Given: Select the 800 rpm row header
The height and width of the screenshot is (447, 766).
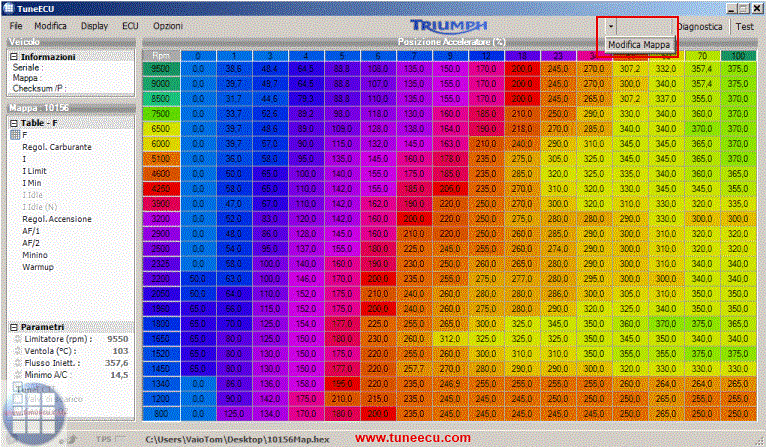Looking at the screenshot, I should [161, 414].
